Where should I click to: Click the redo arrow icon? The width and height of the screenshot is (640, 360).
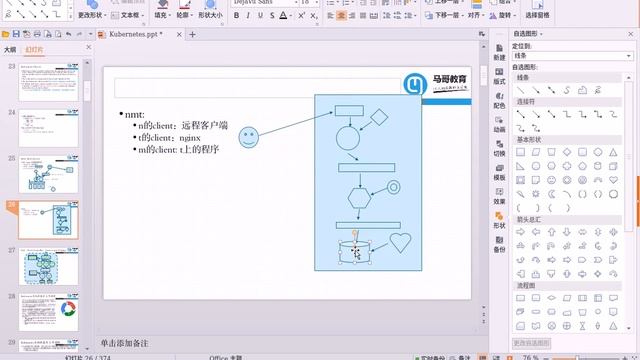pos(79,34)
